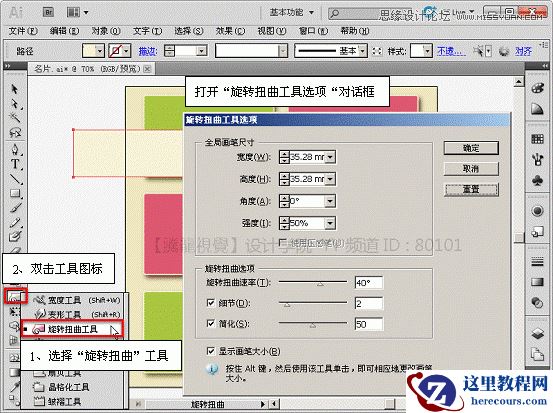Image resolution: width=553 pixels, height=413 pixels.
Task: Open the 对象(O) menu
Action: pos(106,31)
